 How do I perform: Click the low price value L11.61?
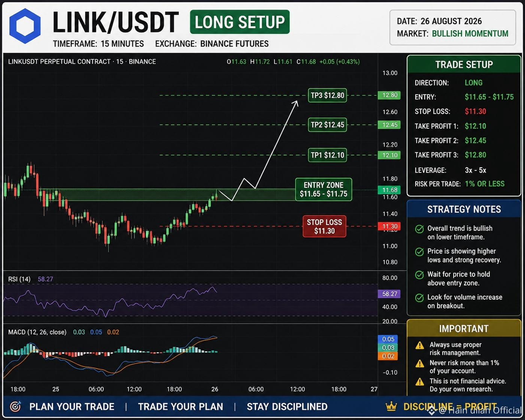(x=283, y=62)
